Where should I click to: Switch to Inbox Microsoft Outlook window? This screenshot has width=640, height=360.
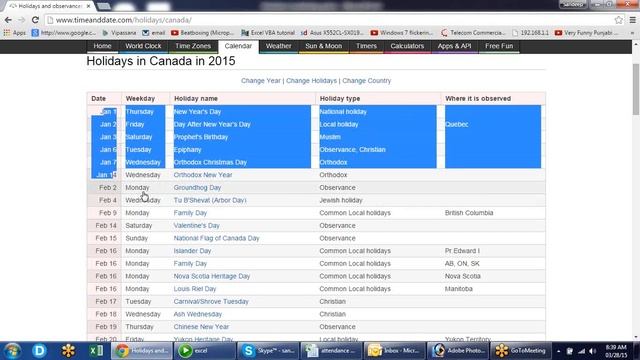click(394, 351)
